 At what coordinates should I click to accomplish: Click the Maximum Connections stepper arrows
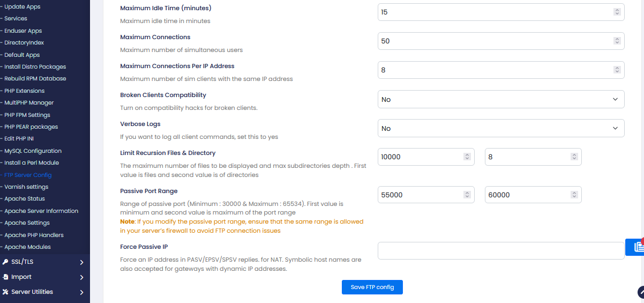coord(617,41)
